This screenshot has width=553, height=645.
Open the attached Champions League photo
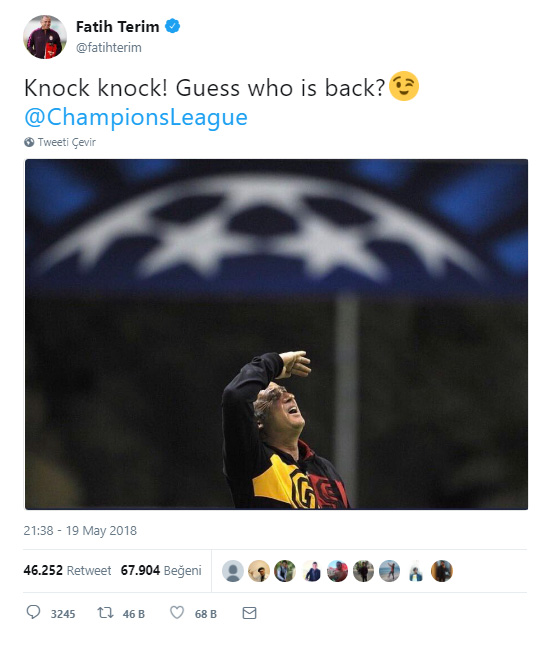(276, 334)
